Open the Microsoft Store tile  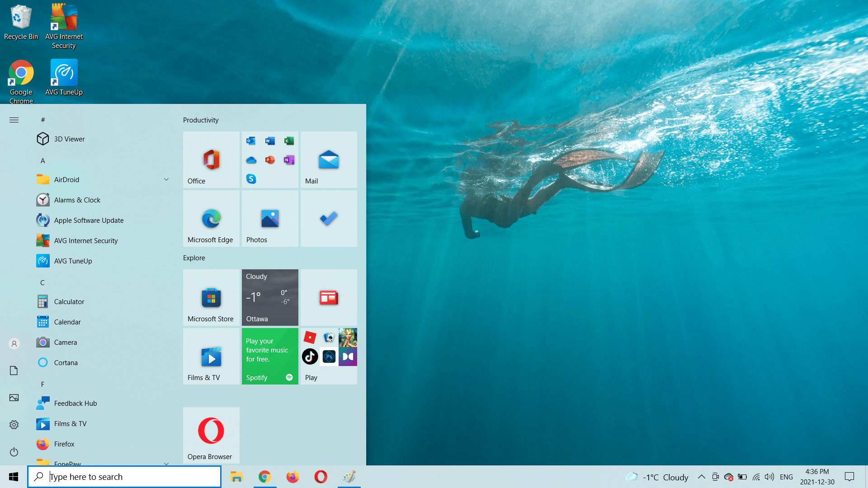(x=211, y=297)
